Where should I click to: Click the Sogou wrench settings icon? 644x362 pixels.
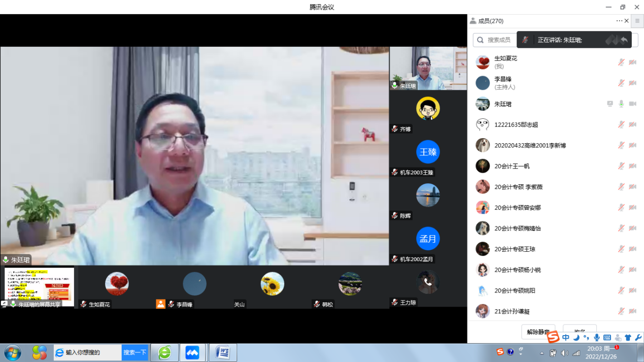coord(638,338)
